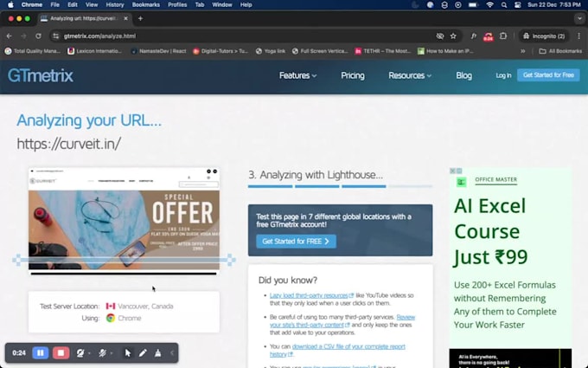Click the Incognito (2) profile button

tap(544, 36)
